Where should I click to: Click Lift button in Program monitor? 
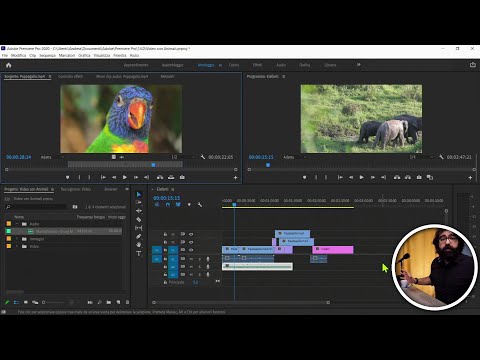click(397, 177)
